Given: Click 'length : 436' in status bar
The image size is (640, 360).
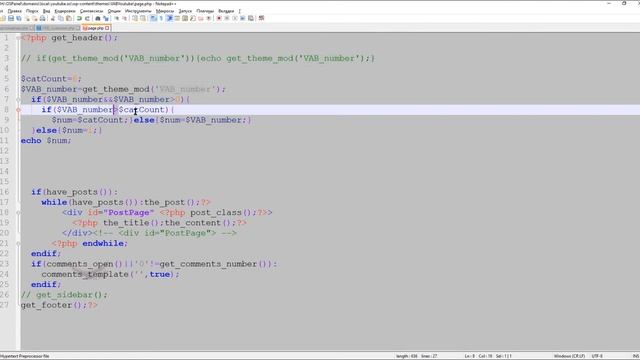Looking at the screenshot, I should (x=407, y=356).
